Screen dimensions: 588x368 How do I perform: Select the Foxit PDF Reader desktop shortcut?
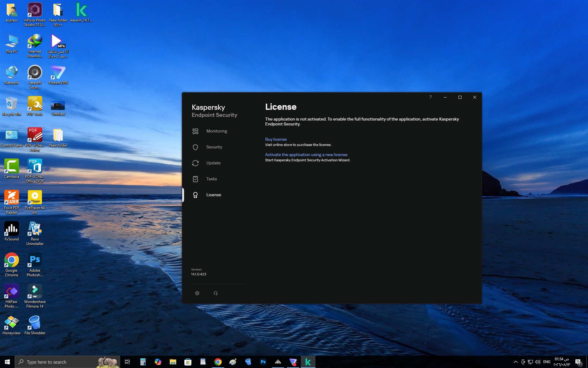[x=12, y=202]
